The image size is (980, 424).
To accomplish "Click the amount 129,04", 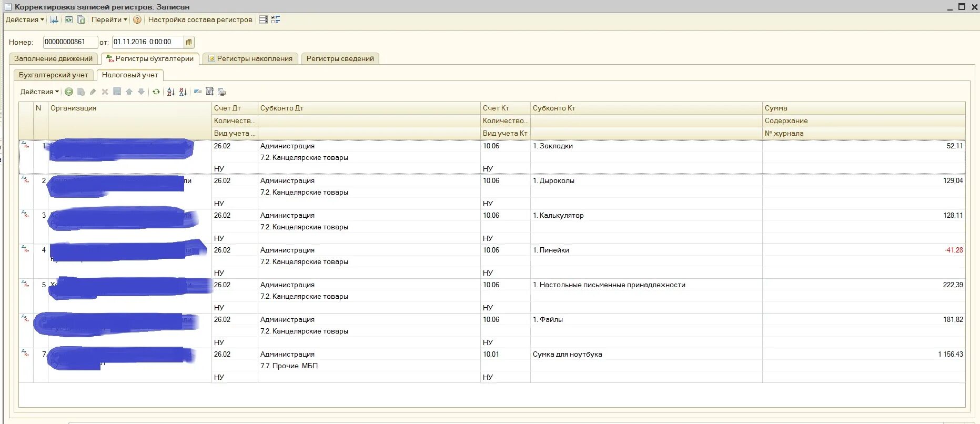I will click(x=953, y=180).
